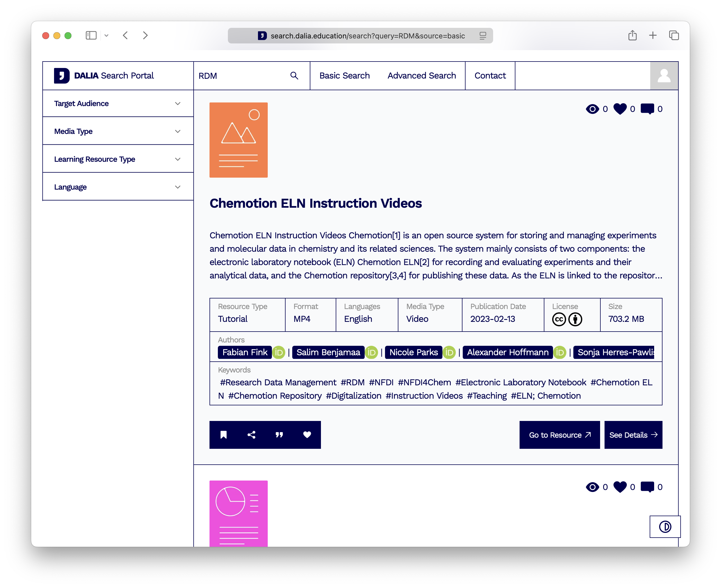Click the search magnifier icon

point(294,76)
